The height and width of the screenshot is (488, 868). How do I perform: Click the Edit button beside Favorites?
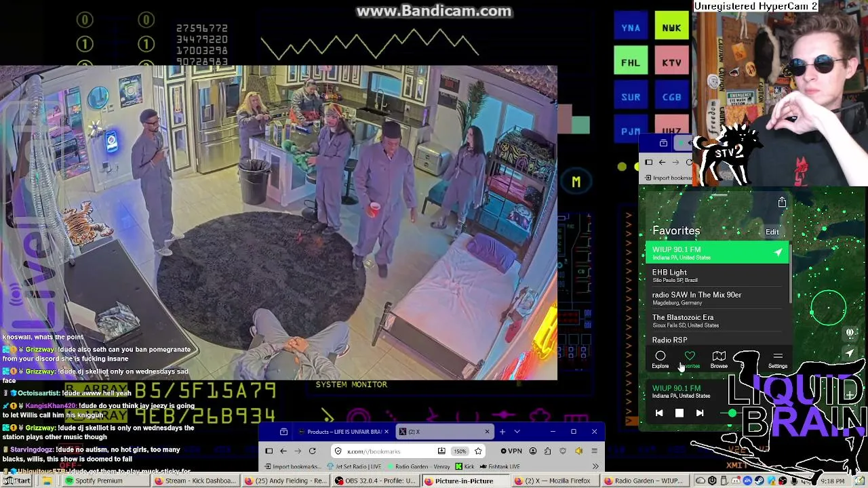772,232
